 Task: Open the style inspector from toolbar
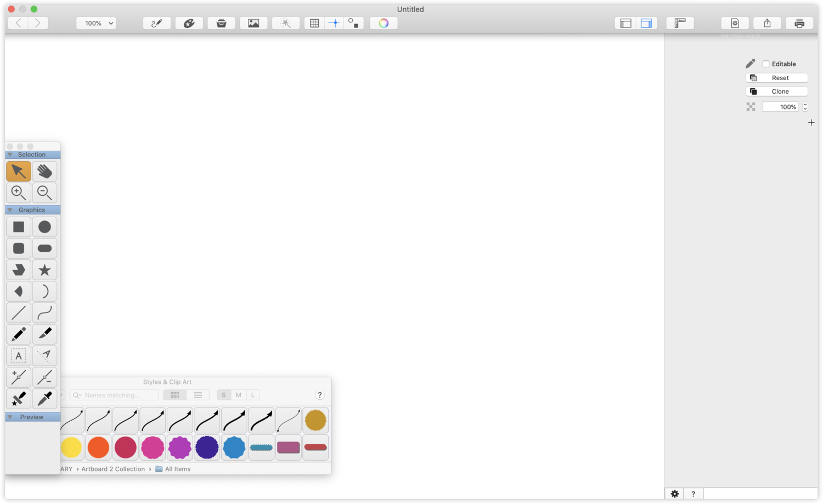[156, 23]
